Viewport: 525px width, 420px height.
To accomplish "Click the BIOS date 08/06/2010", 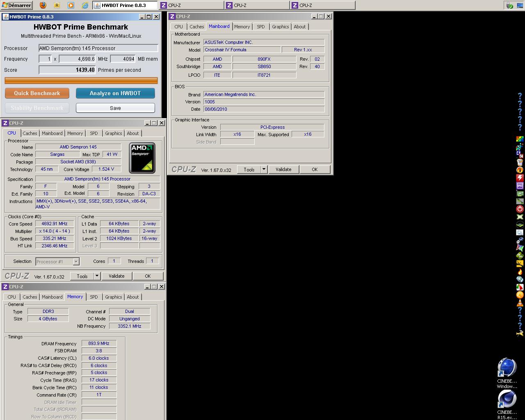I will click(264, 109).
